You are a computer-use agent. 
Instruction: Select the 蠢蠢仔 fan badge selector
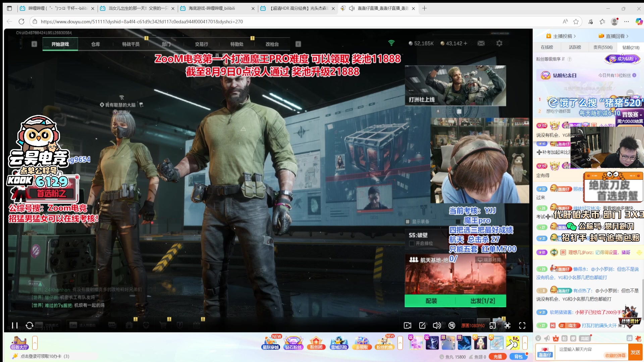(545, 352)
